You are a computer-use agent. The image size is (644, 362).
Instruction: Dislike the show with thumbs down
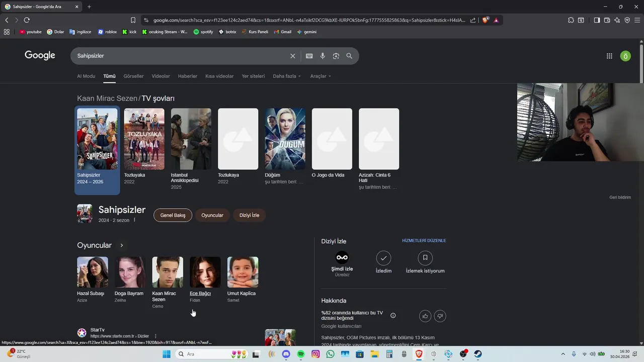pyautogui.click(x=440, y=316)
